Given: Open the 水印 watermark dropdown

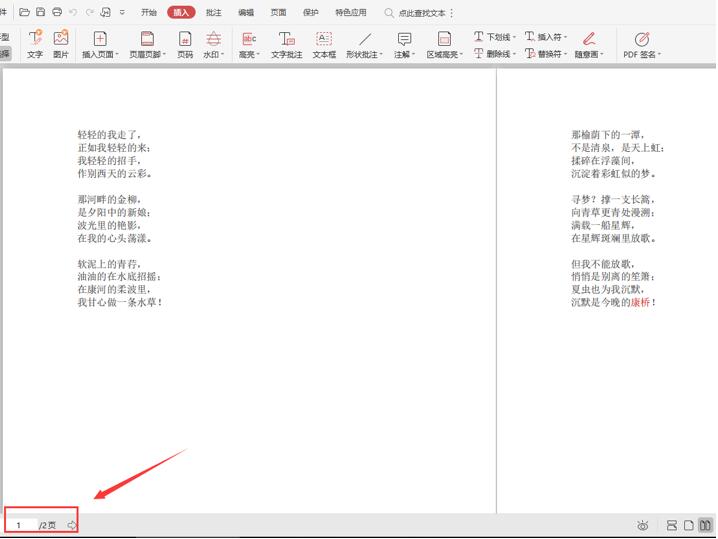Looking at the screenshot, I should 213,44.
